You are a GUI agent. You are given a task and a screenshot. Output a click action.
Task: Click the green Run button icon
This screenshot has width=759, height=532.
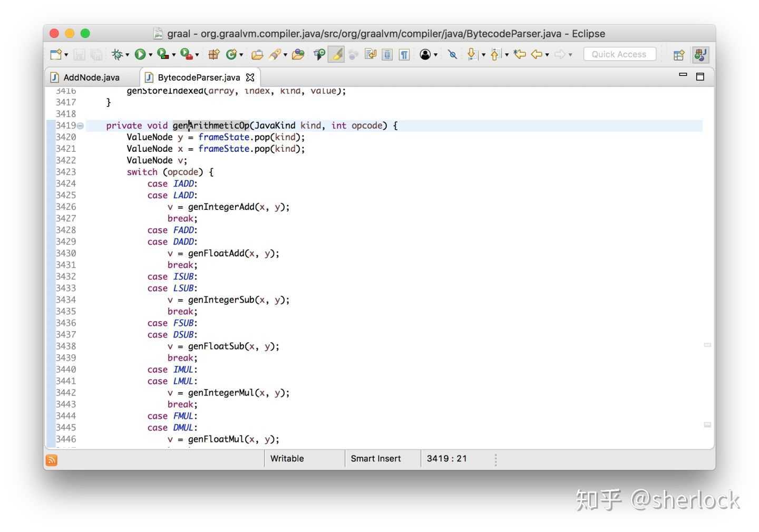[140, 54]
